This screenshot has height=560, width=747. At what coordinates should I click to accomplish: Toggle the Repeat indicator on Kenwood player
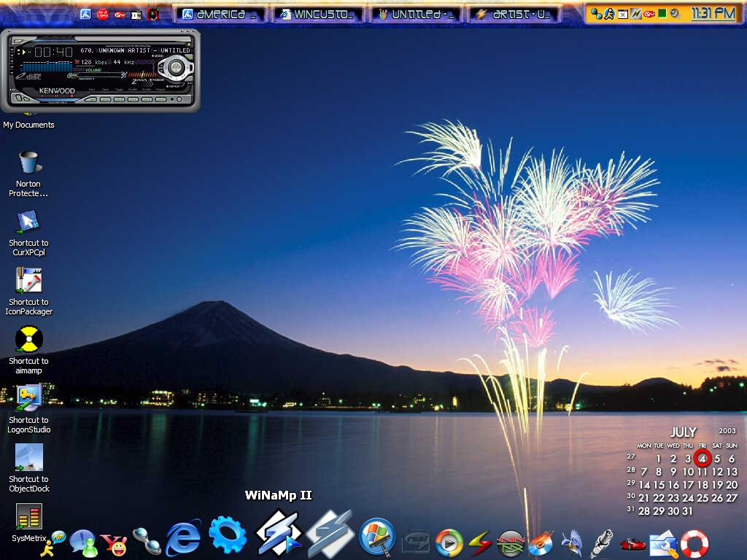(173, 86)
